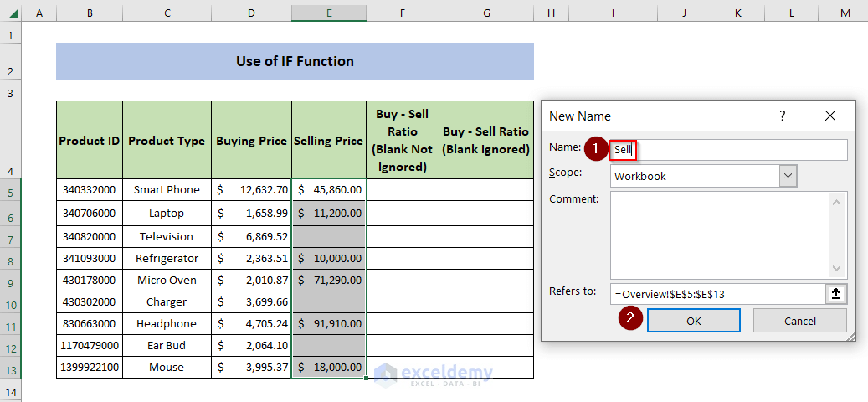Click the 'Selling Price' header cell
Screen dimensions: 868x402
pyautogui.click(x=329, y=140)
